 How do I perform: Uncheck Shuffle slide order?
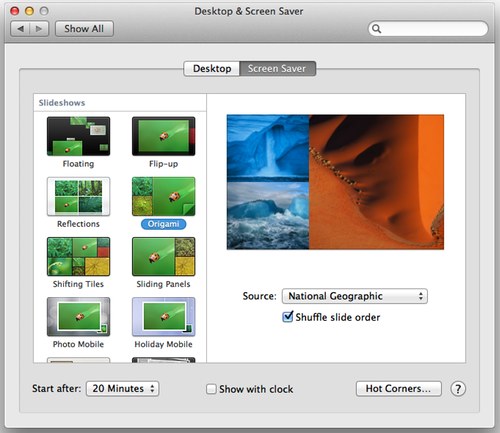coord(287,317)
